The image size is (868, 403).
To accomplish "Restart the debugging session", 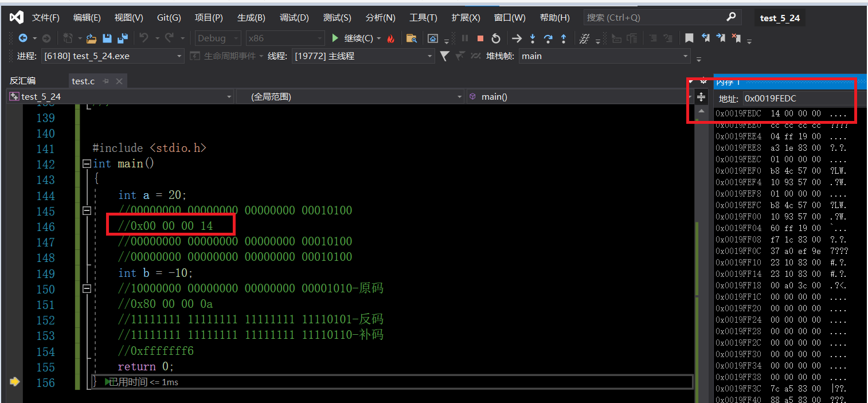I will [x=496, y=38].
